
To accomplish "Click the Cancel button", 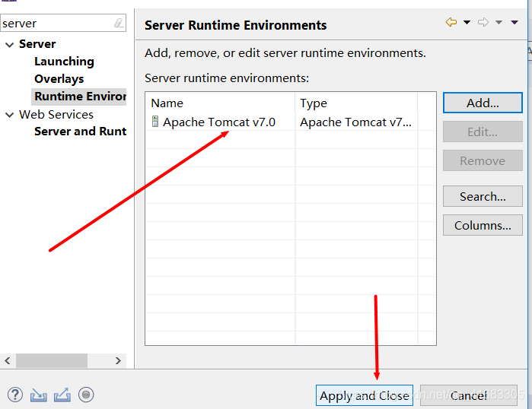I will 469,395.
